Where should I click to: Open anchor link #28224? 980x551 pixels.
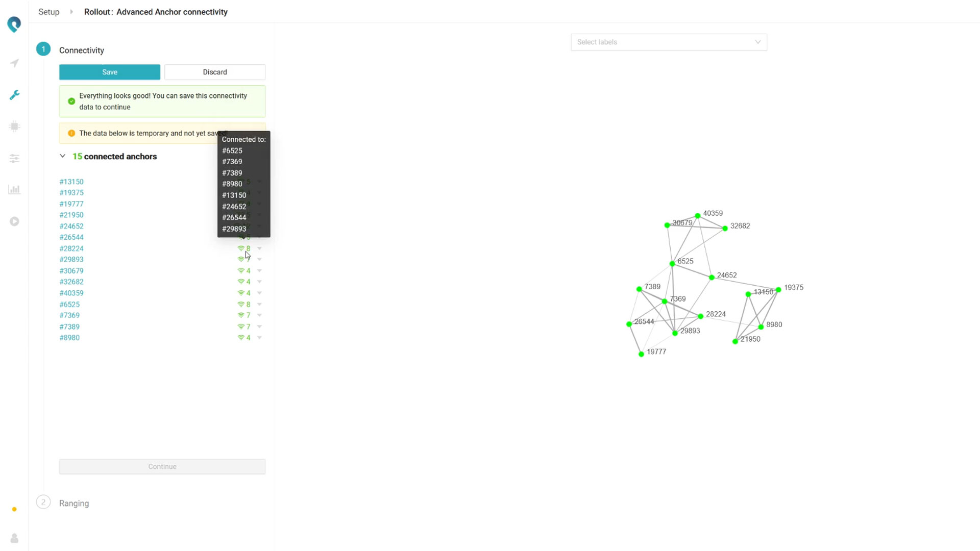tap(71, 248)
